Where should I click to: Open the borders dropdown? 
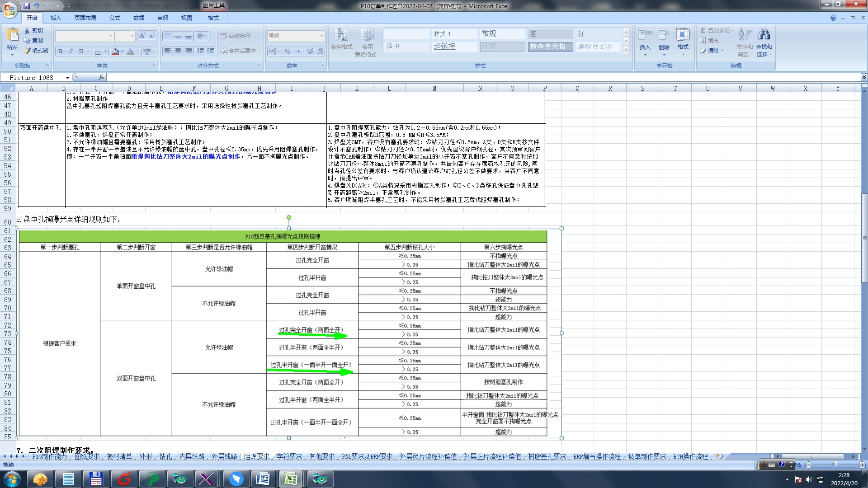105,52
